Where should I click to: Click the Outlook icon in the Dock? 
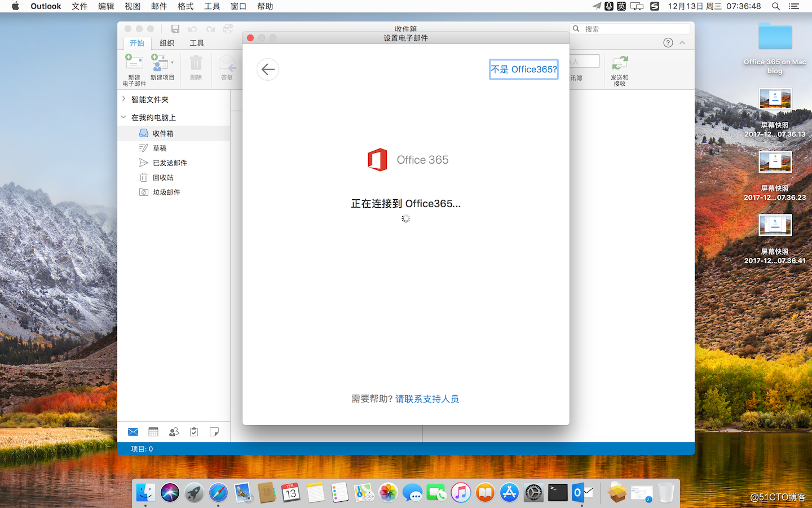tap(582, 493)
